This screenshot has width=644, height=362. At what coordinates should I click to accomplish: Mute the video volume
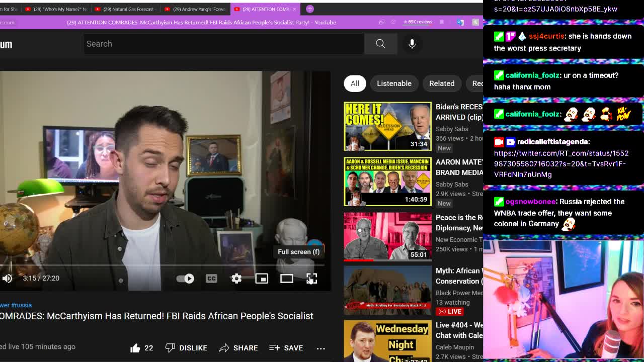tap(7, 278)
